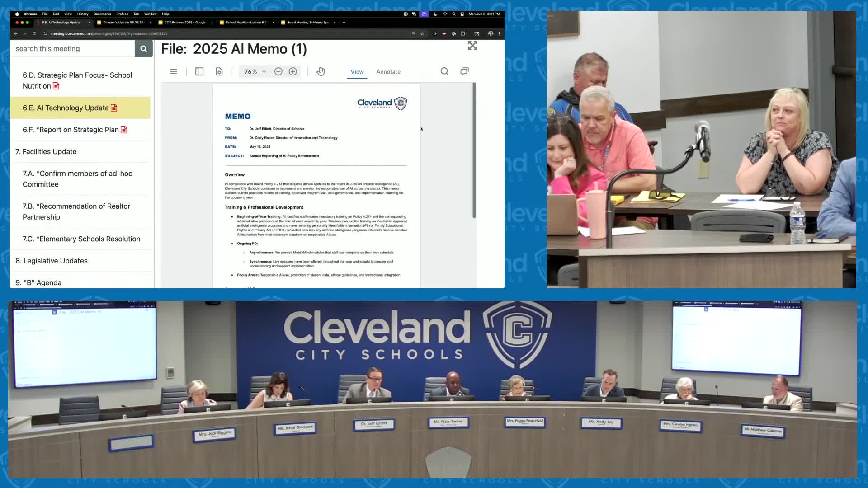Click the Wi-Fi status icon in menu bar
The image size is (868, 488).
pos(445,14)
